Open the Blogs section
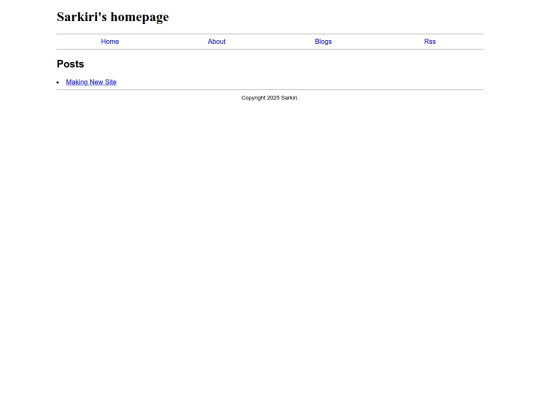 [323, 42]
